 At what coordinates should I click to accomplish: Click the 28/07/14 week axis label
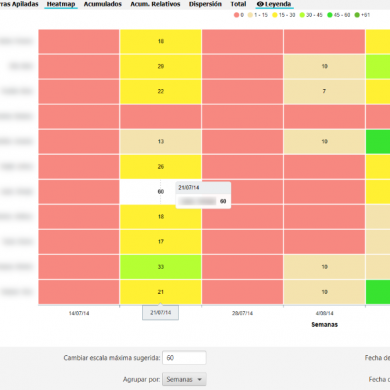[x=242, y=313]
